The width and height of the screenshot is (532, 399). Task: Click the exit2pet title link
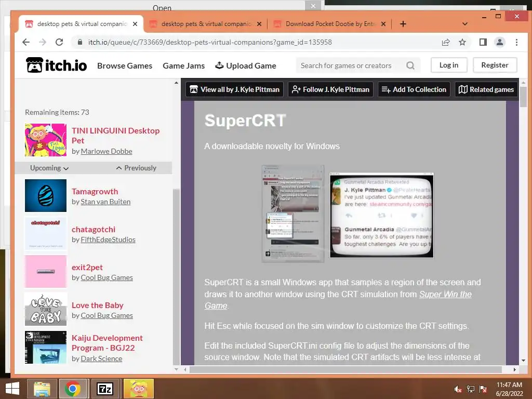(x=87, y=268)
